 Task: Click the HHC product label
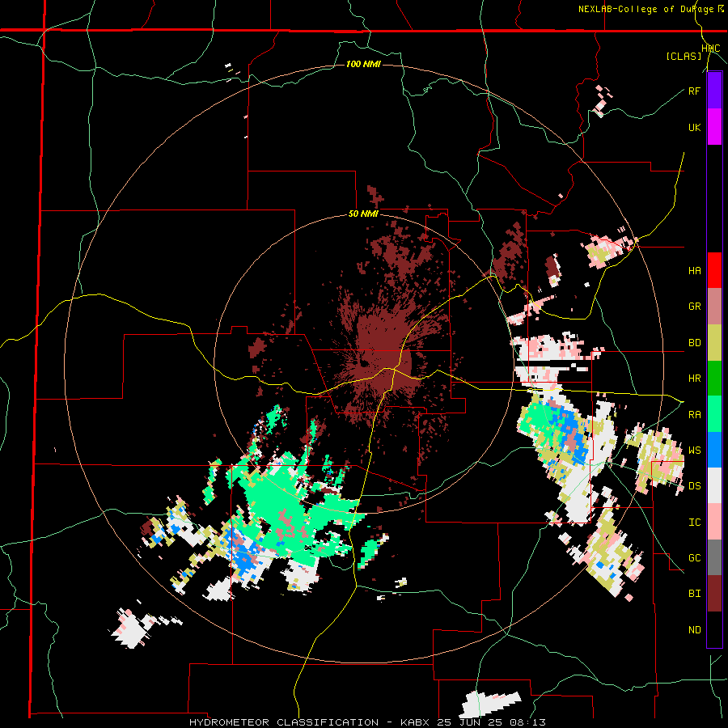(711, 49)
